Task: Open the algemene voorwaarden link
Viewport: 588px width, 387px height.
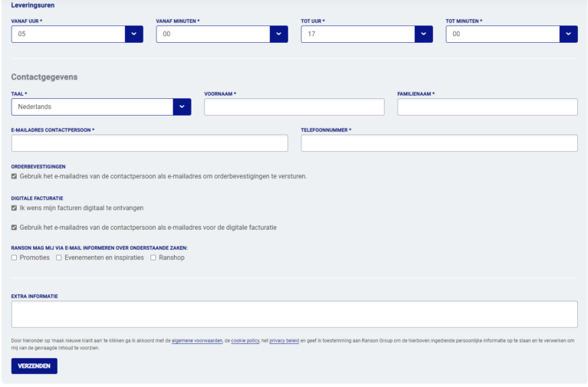Action: click(197, 340)
